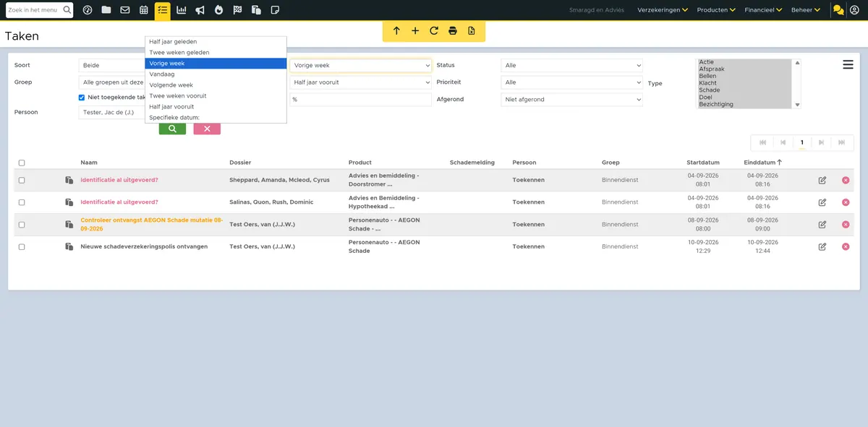This screenshot has height=427, width=868.
Task: Open the dashboard gauge icon
Action: pyautogui.click(x=88, y=10)
